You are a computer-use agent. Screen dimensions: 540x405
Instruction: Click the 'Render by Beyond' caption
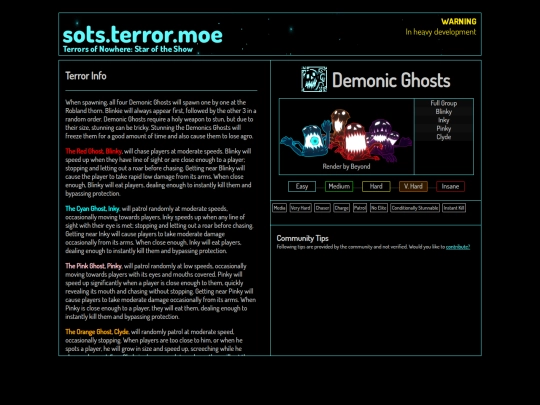346,166
